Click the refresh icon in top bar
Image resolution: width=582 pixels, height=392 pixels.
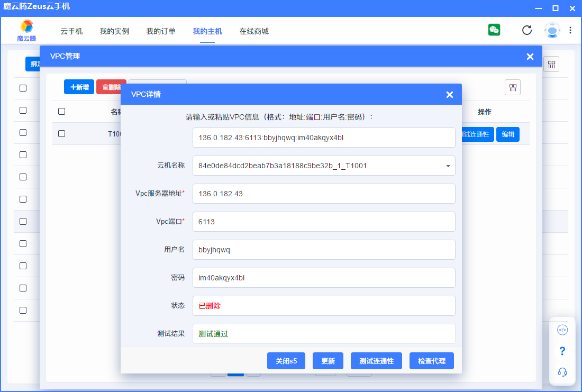pos(527,30)
